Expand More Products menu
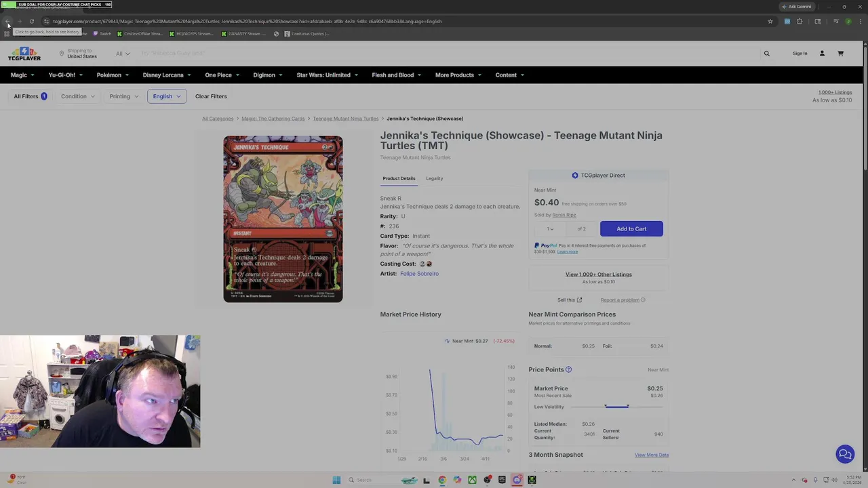Viewport: 868px width, 488px height. (458, 75)
